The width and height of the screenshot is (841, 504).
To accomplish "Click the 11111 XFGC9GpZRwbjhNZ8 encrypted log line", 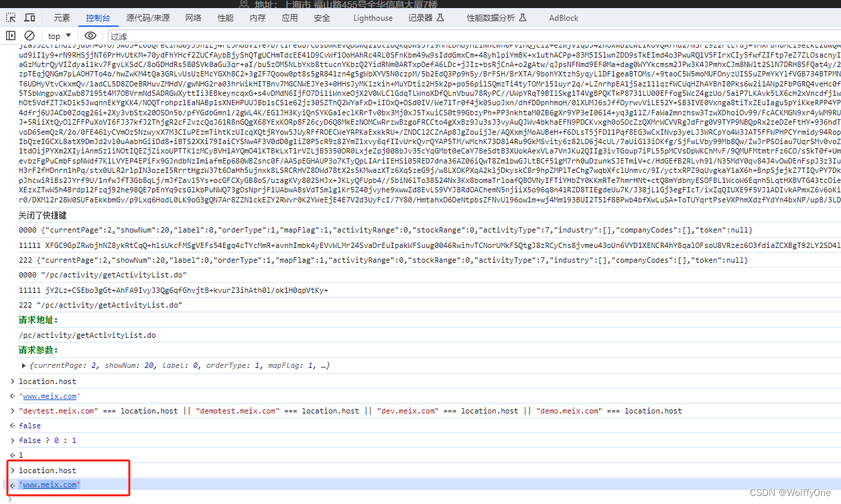I will 429,245.
